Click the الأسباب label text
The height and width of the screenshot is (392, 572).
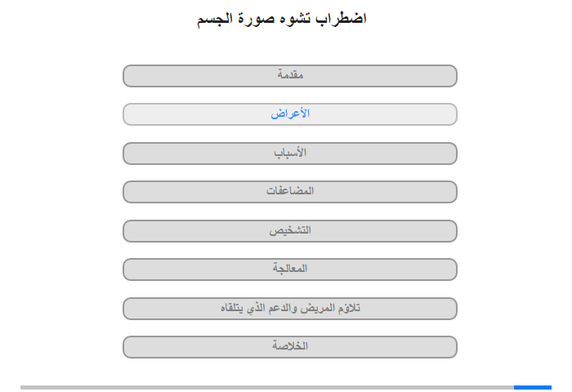pyautogui.click(x=290, y=153)
